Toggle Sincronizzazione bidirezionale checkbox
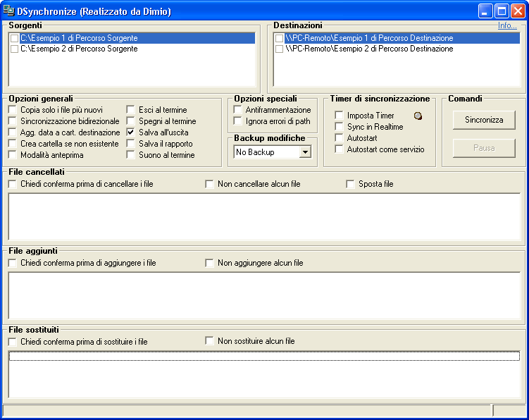529x420 pixels. click(x=13, y=121)
